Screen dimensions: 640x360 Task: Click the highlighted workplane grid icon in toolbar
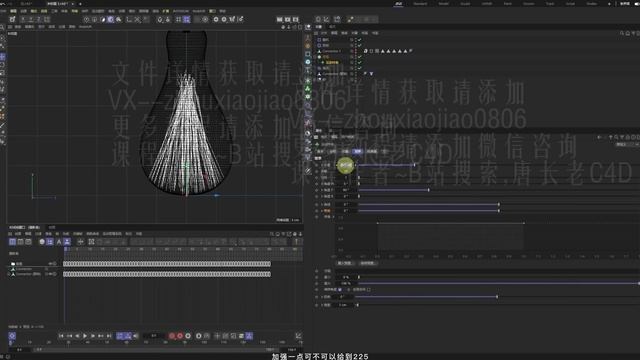(x=187, y=19)
